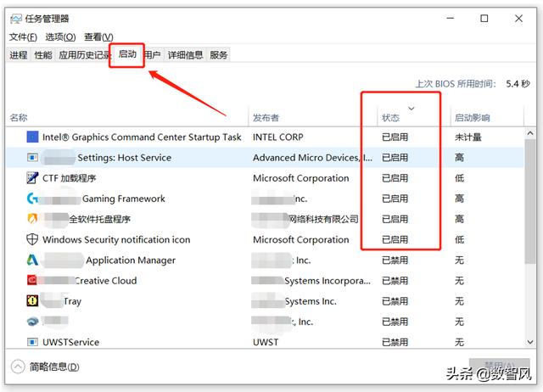Viewport: 543px width, 392px height.
Task: Click the Gaming Framework G icon
Action: point(32,199)
